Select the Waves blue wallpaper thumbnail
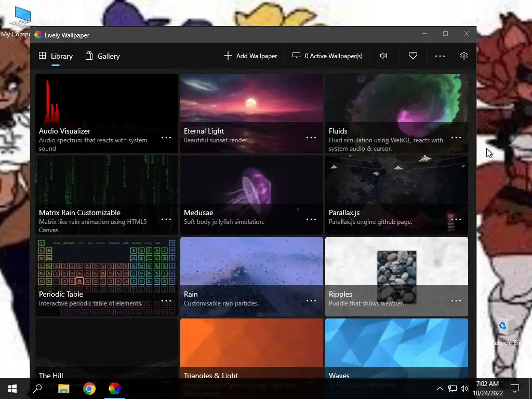This screenshot has height=399, width=532. click(396, 348)
